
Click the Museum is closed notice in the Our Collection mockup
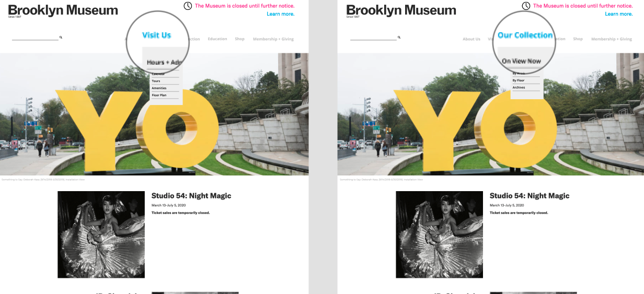(583, 6)
